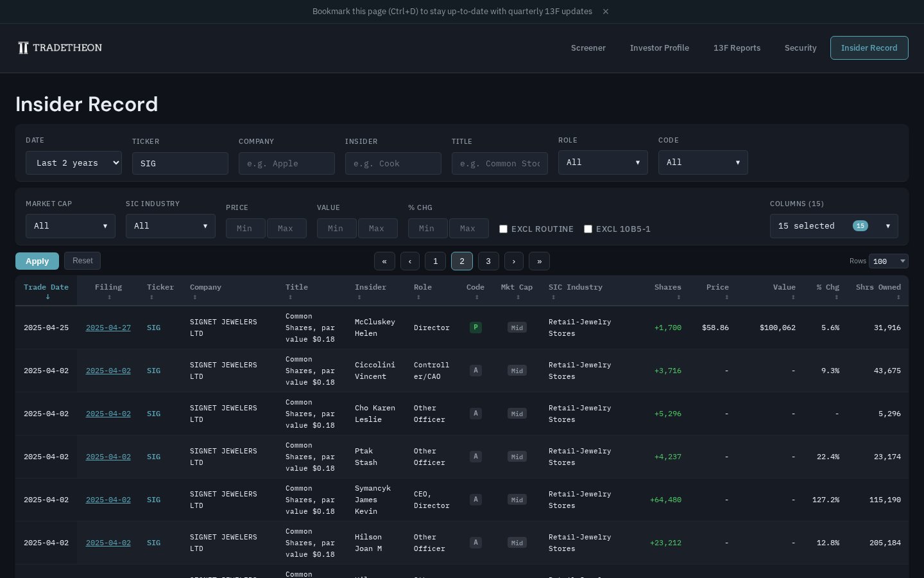Click A code badge in Ciccolini Vincent row
The image size is (924, 578).
click(x=475, y=371)
